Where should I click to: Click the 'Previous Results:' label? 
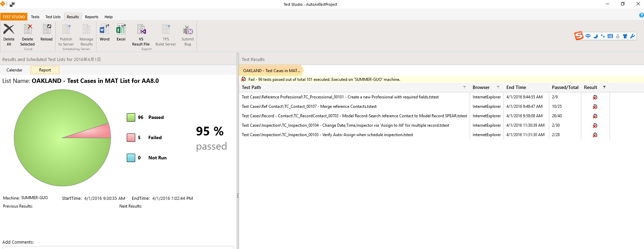click(x=18, y=206)
